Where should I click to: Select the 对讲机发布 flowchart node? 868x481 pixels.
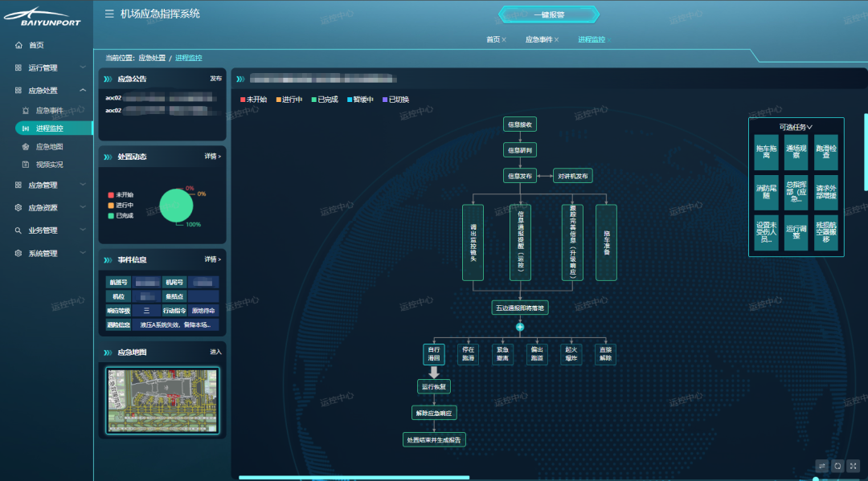click(573, 176)
